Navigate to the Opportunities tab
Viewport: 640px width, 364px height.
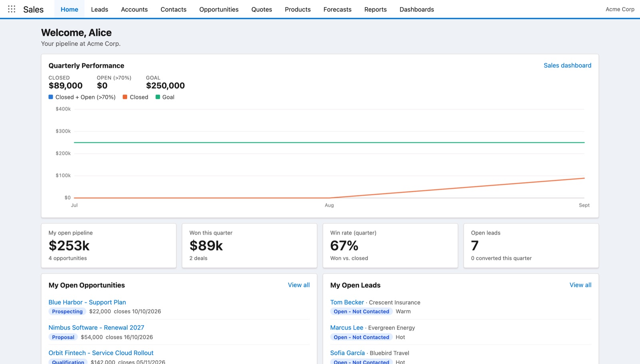point(219,9)
